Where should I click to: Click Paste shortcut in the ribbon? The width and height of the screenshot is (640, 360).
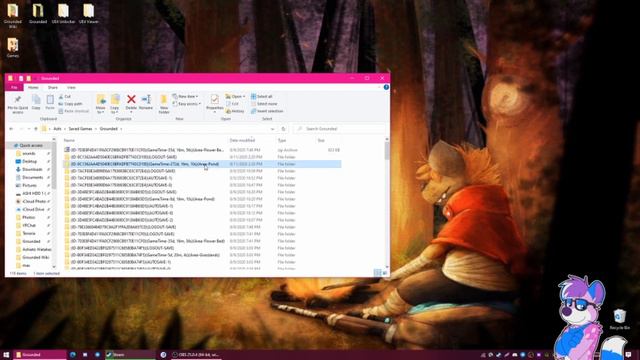(74, 111)
